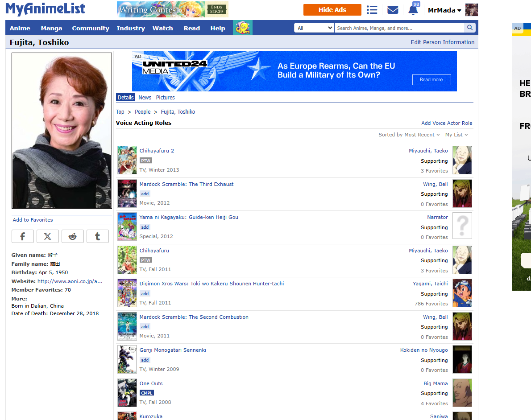Click Add Voice Actor Role link
The height and width of the screenshot is (420, 531).
(447, 123)
